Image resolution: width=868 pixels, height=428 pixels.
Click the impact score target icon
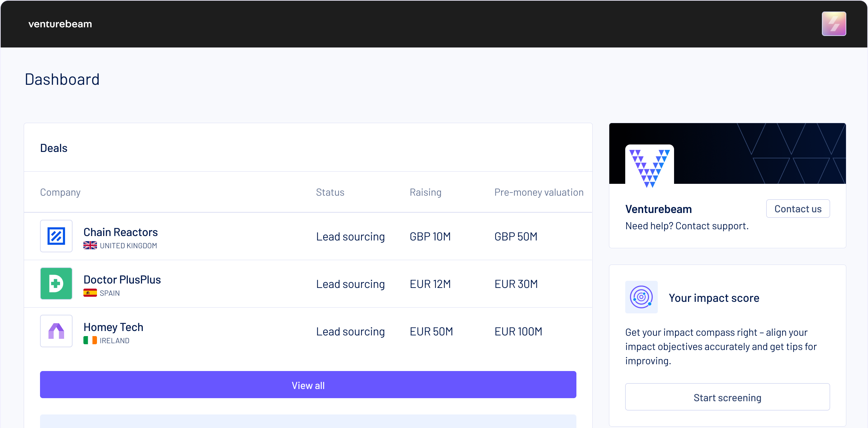point(641,297)
